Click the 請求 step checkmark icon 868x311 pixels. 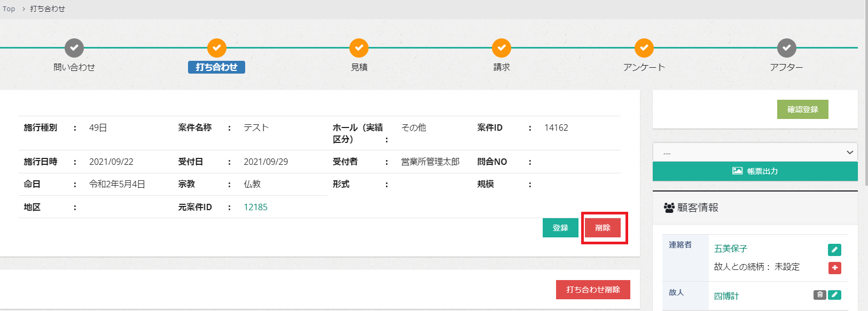[502, 48]
